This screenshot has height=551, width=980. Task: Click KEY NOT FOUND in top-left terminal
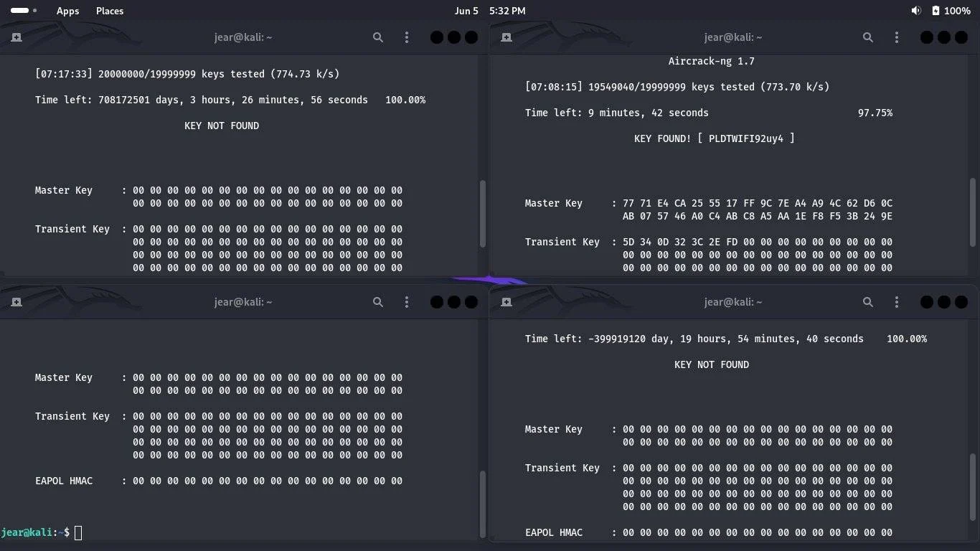222,126
